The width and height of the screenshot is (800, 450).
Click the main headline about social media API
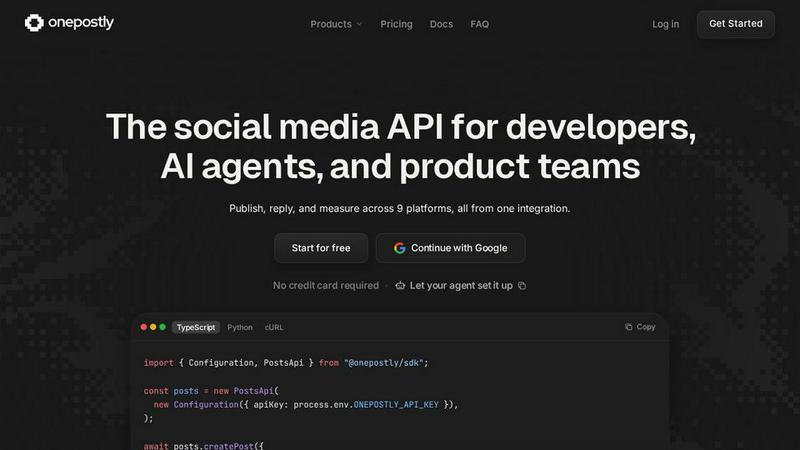point(401,146)
